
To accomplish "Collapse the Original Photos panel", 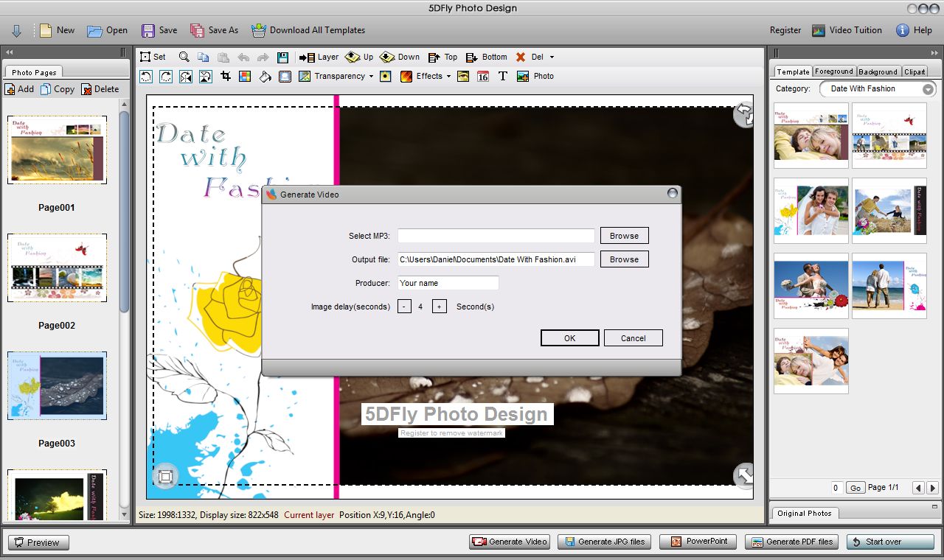I will tap(934, 506).
